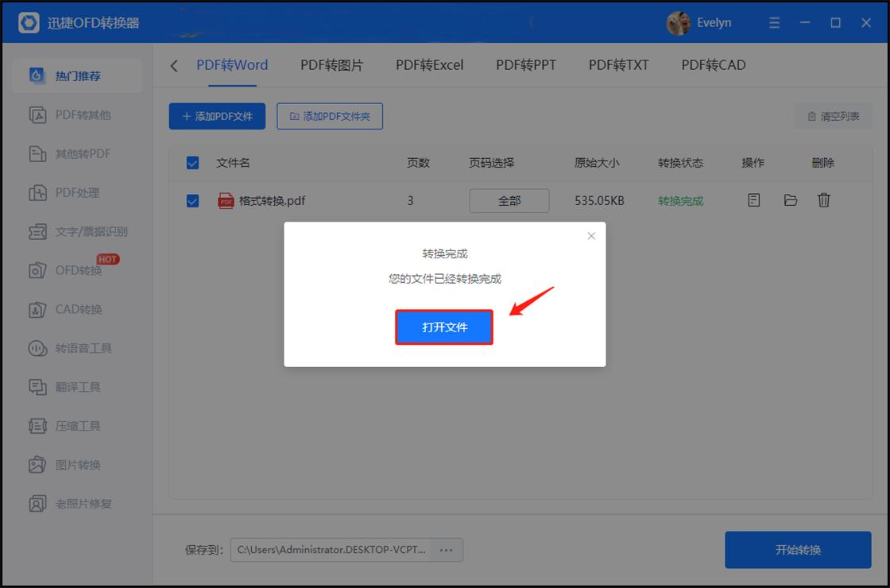
Task: Click the 打开文件 button in the dialog
Action: tap(443, 327)
